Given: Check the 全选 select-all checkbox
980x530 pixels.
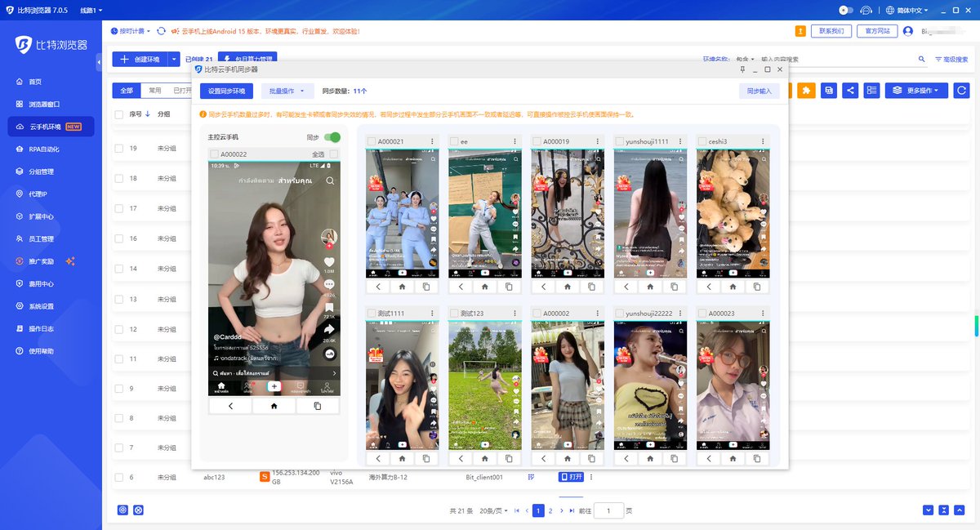Looking at the screenshot, I should (334, 154).
